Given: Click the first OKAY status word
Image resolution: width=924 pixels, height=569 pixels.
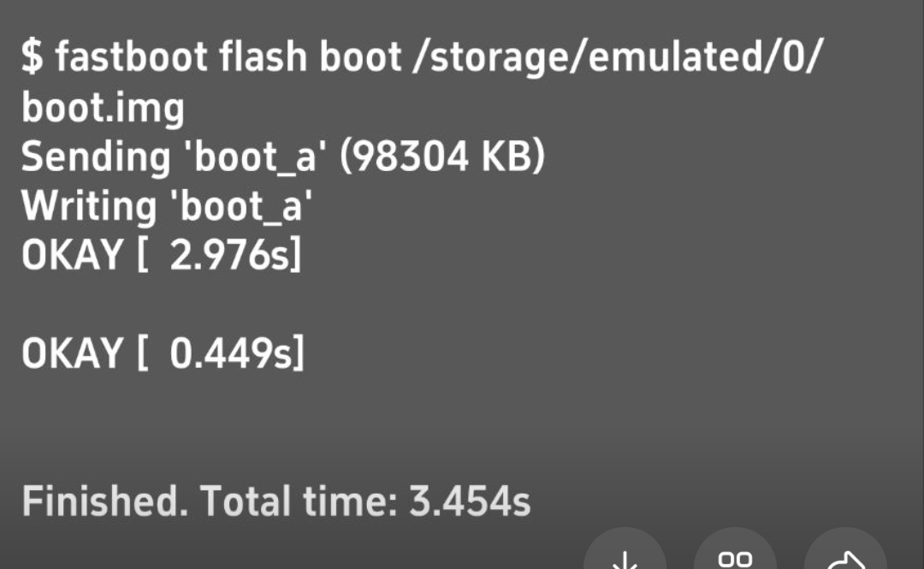Looking at the screenshot, I should pos(72,256).
